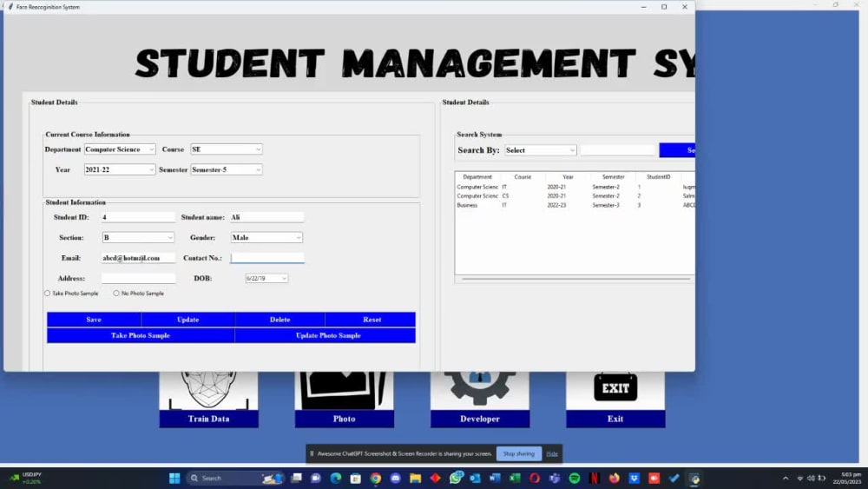Click the Delete button
The height and width of the screenshot is (489, 868).
(x=279, y=320)
